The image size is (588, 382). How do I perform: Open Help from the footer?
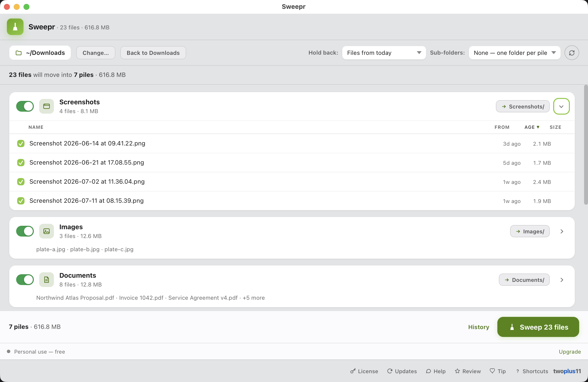pos(436,371)
